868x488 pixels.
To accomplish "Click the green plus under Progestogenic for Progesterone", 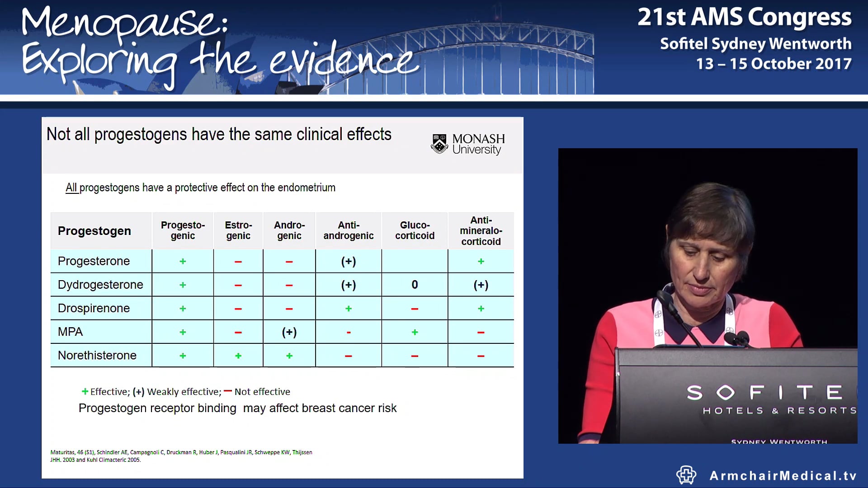I will click(183, 261).
